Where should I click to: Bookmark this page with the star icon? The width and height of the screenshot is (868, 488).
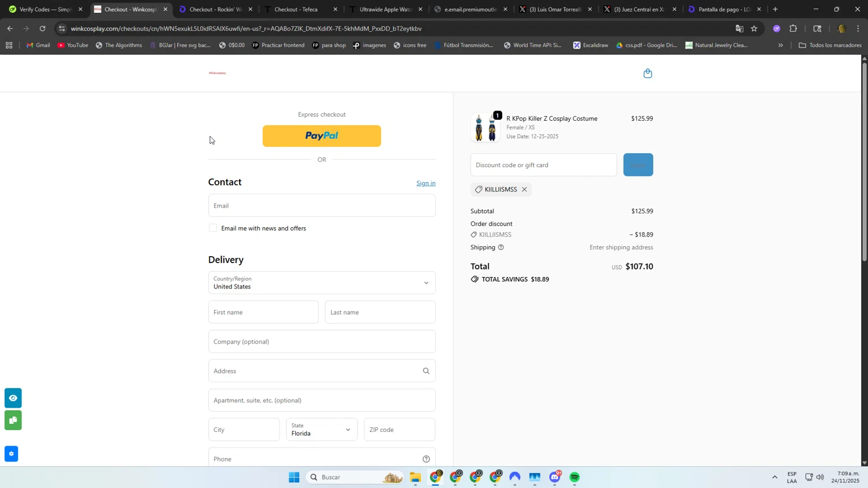(x=754, y=28)
